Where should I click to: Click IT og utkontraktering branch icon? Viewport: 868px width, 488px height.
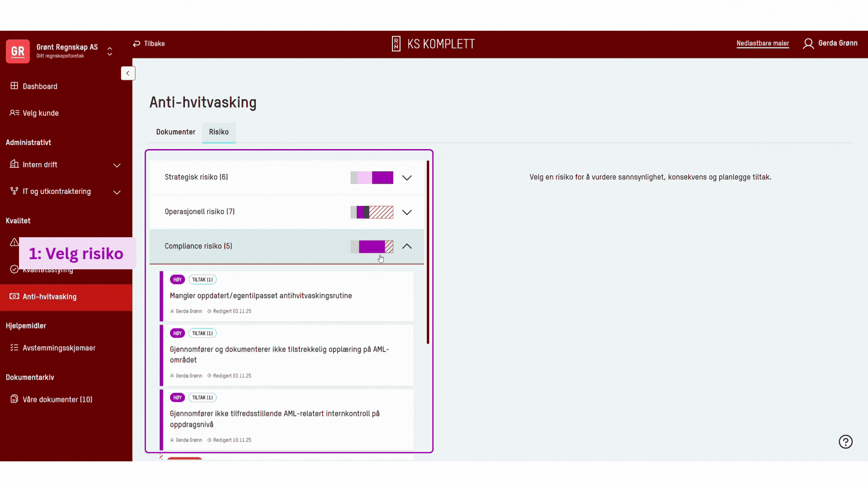[x=14, y=191]
